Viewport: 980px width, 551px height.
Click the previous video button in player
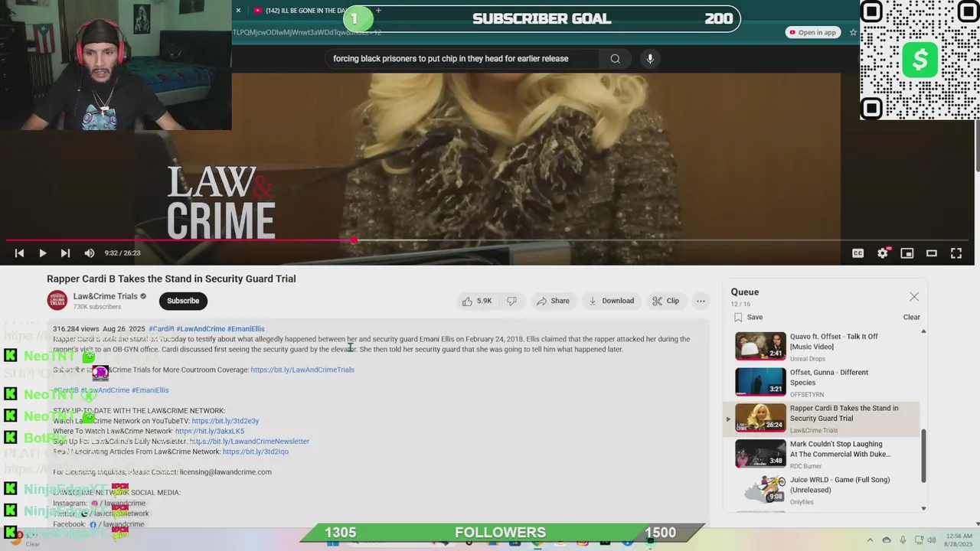pyautogui.click(x=19, y=253)
